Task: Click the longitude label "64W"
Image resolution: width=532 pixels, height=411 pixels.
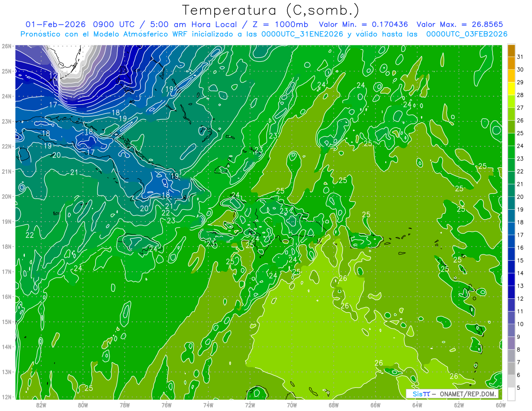Action: click(x=417, y=405)
